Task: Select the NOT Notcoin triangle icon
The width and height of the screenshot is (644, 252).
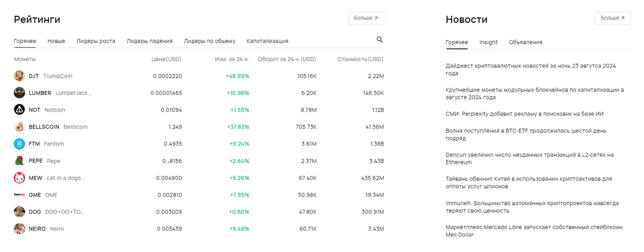Action: coord(19,110)
